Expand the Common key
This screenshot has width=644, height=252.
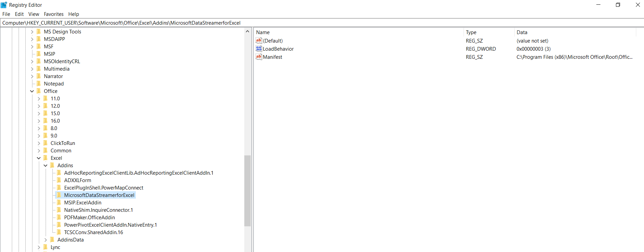tap(39, 151)
